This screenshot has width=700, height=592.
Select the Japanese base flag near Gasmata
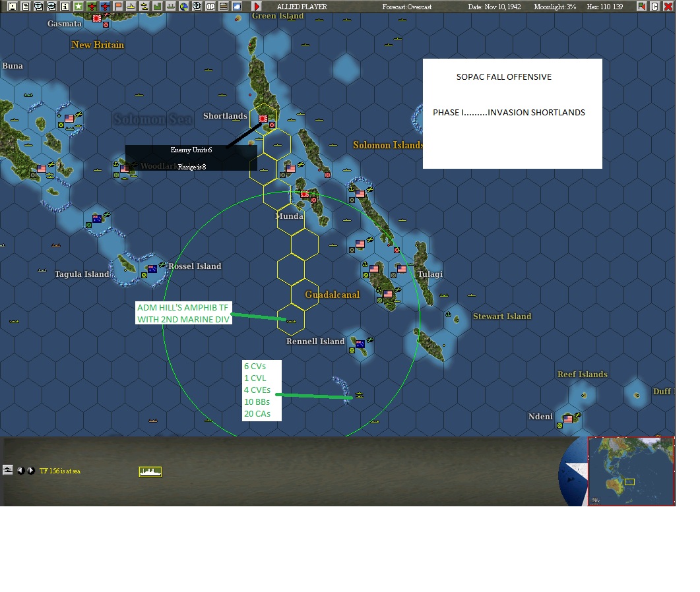[x=96, y=18]
